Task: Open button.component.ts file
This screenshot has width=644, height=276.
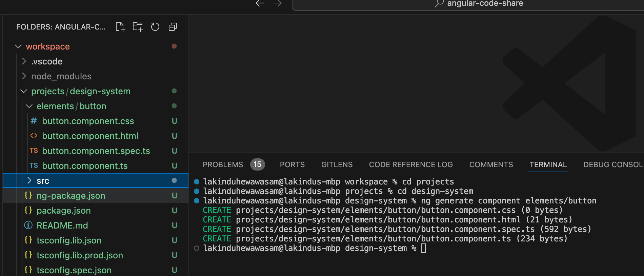Action: [85, 166]
